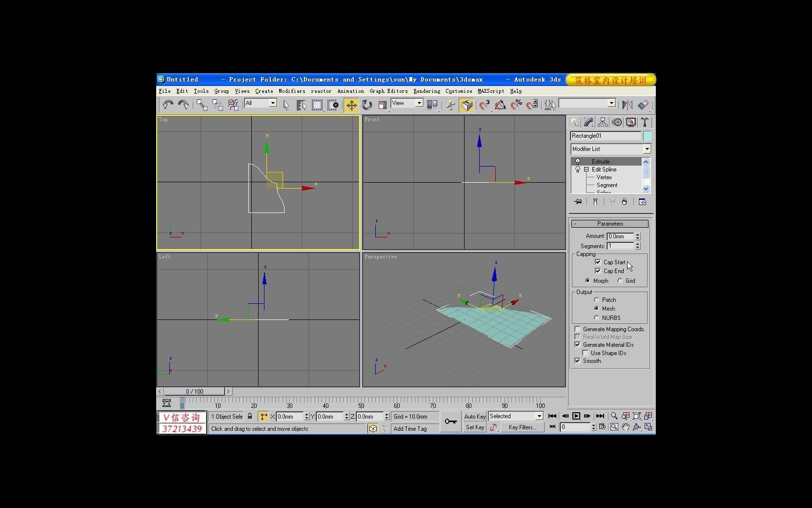Image resolution: width=812 pixels, height=508 pixels.
Task: Open the Modifiers menu
Action: [291, 91]
